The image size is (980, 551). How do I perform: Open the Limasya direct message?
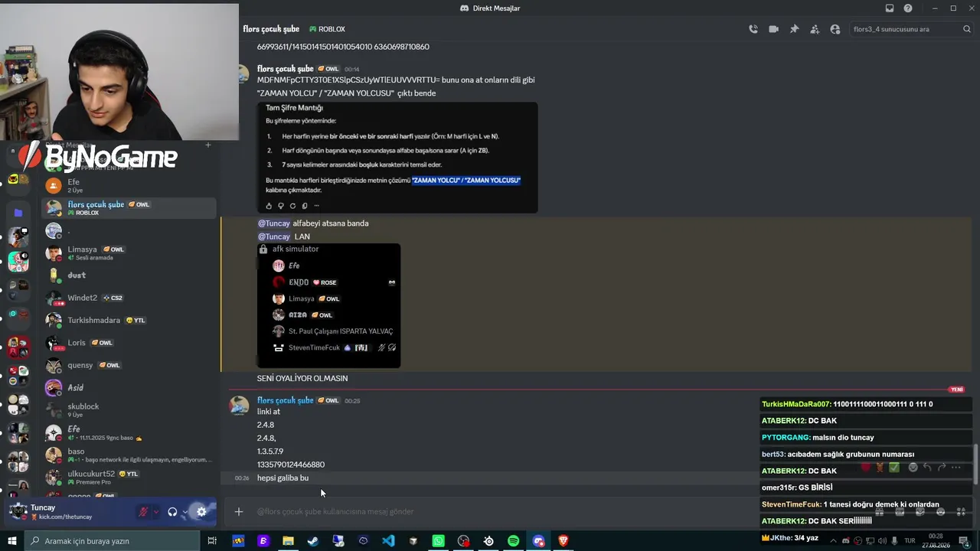[x=129, y=253]
